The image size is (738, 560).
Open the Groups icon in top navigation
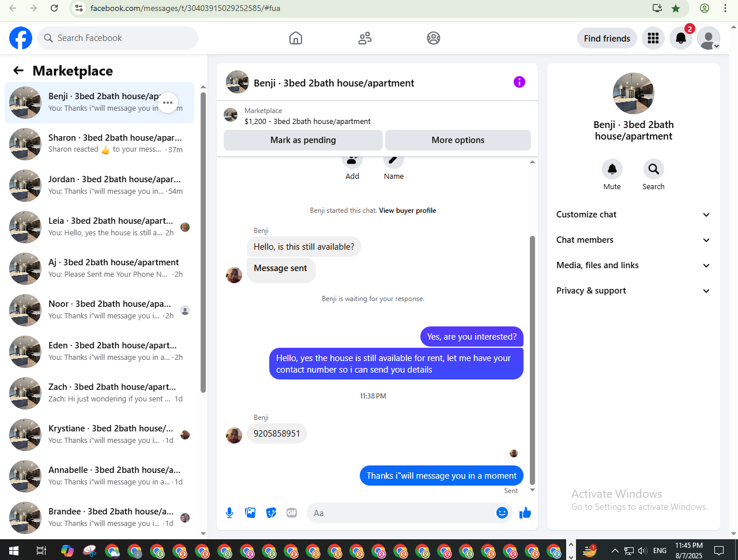(x=434, y=38)
